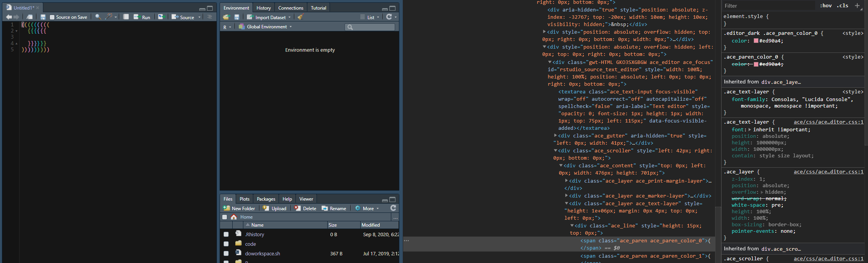Switch to the Viewer tab
The height and width of the screenshot is (263, 868).
tap(306, 199)
